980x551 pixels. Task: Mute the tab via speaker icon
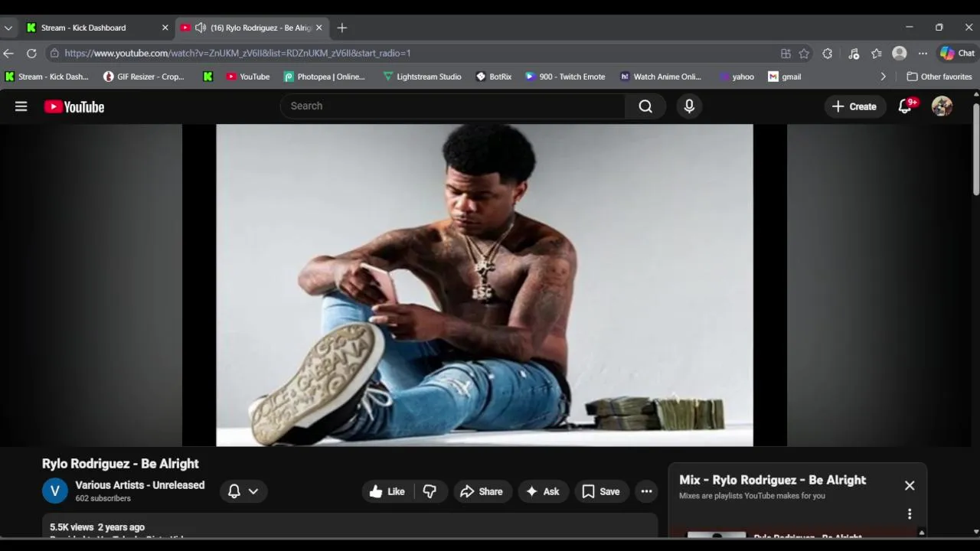tap(201, 28)
